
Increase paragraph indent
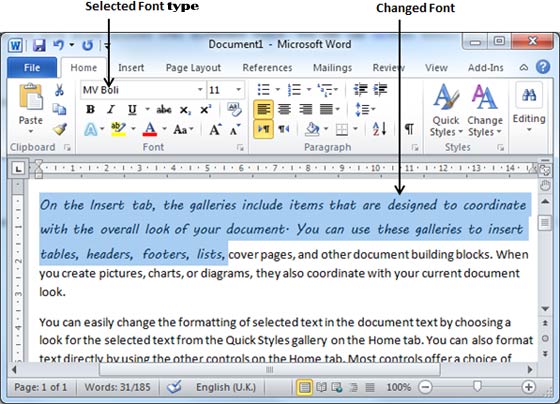pyautogui.click(x=380, y=89)
